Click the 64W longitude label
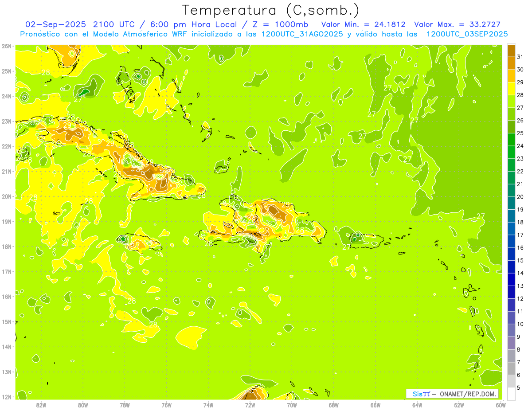 [x=417, y=405]
